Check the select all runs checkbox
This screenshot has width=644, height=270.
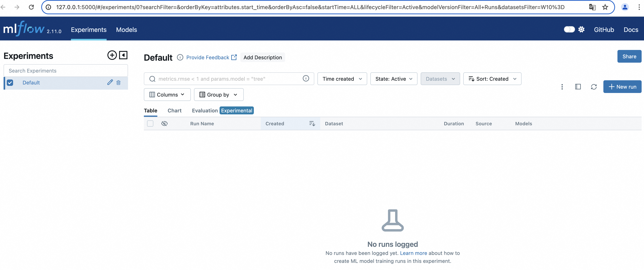click(x=150, y=124)
